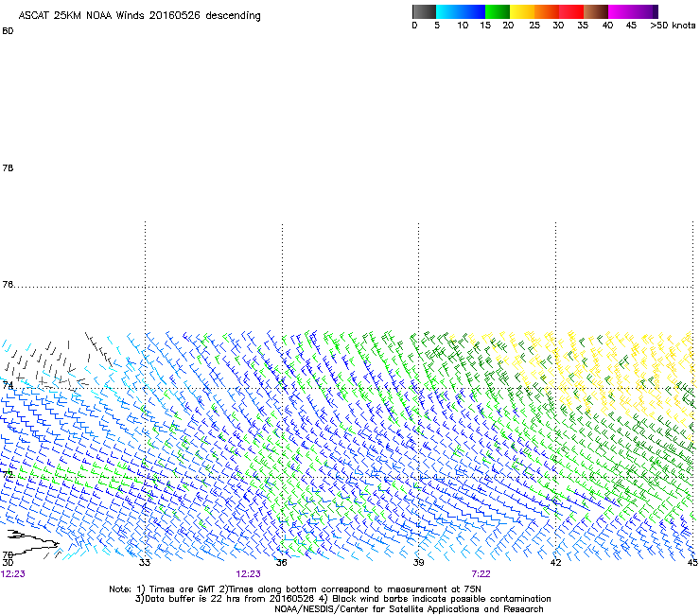Screen dimensions: 700x615
Task: Click the 76 latitude axis label
Action: click(x=8, y=285)
